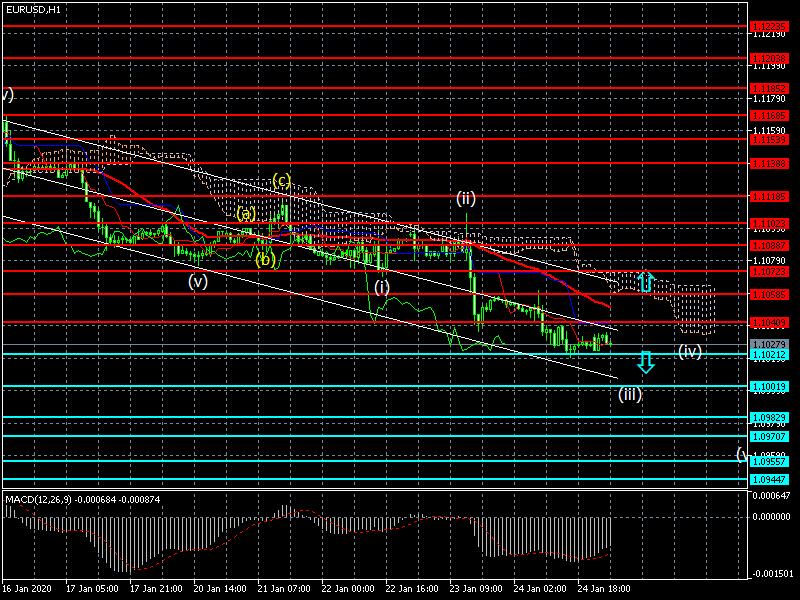Select the white (i) wave label
This screenshot has width=800, height=600.
click(x=382, y=287)
